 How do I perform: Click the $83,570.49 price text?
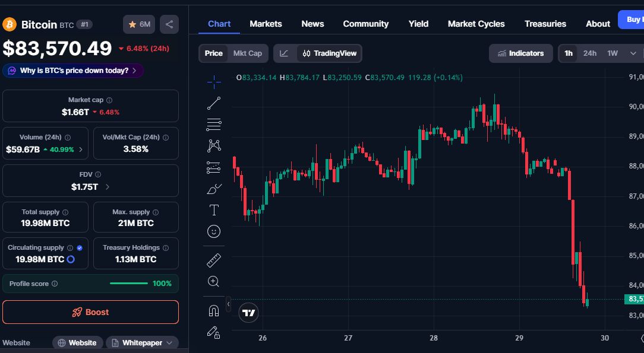coord(57,49)
